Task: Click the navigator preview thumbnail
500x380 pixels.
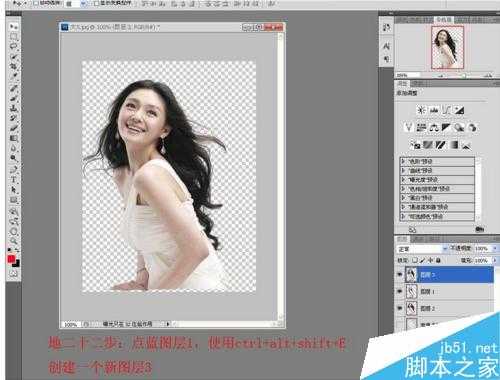Action: [x=447, y=47]
